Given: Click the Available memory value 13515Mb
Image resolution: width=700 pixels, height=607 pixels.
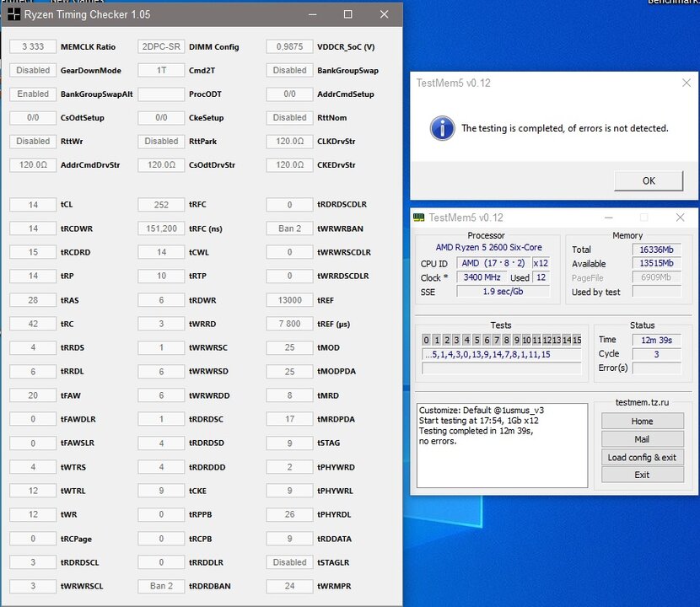Looking at the screenshot, I should [656, 263].
